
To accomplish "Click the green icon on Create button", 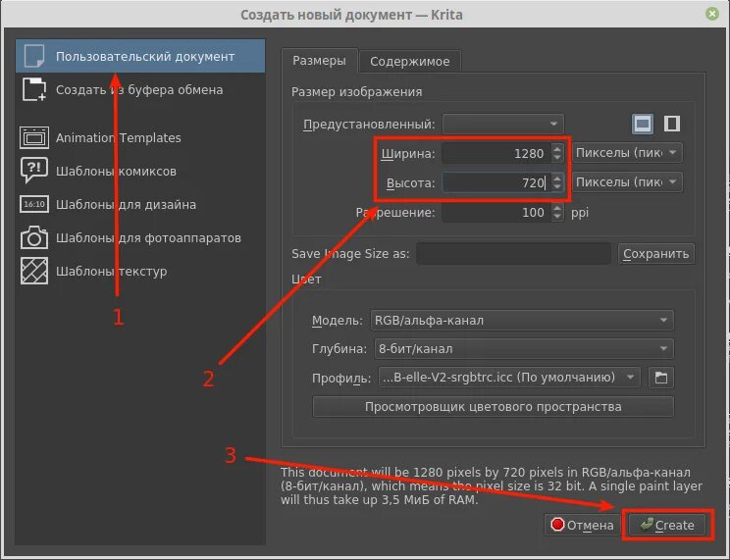I will (x=647, y=525).
